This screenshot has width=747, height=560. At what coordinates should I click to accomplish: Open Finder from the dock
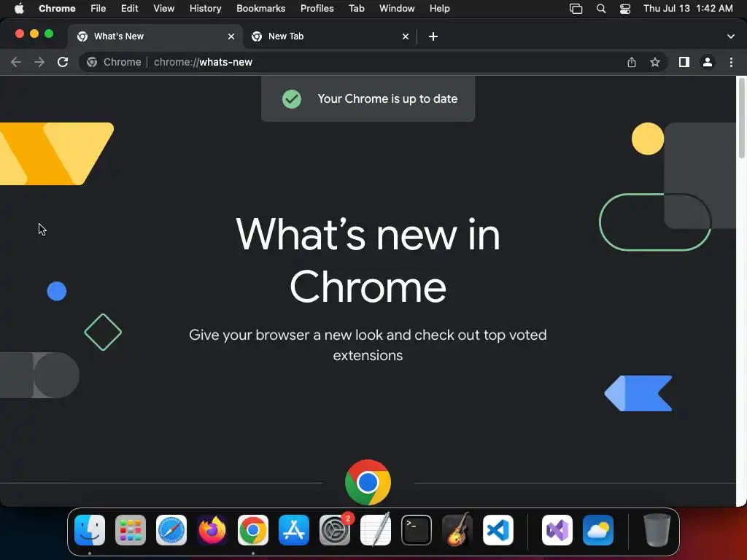click(90, 530)
